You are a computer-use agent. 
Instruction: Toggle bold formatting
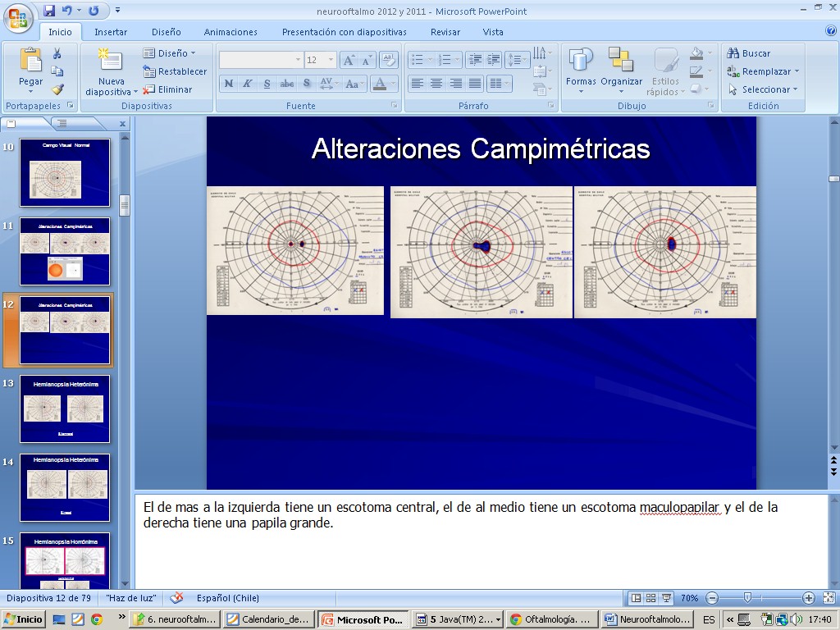[x=228, y=84]
